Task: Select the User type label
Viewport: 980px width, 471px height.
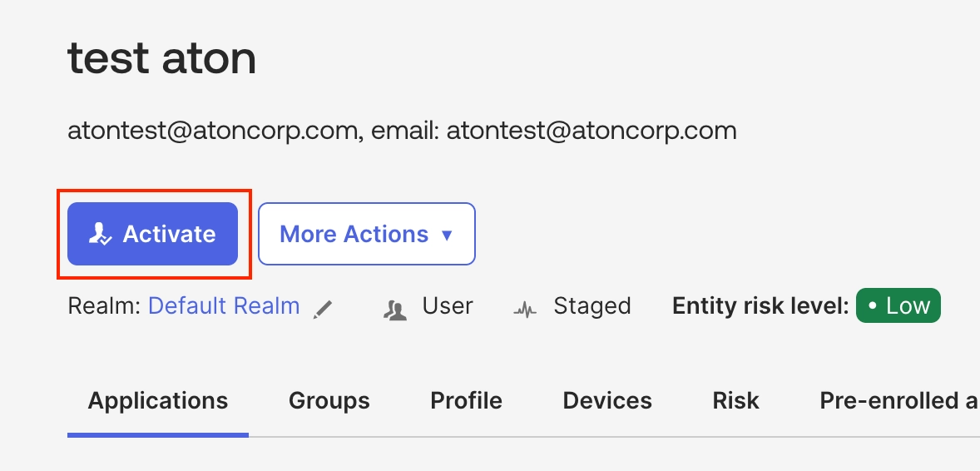Action: 448,306
